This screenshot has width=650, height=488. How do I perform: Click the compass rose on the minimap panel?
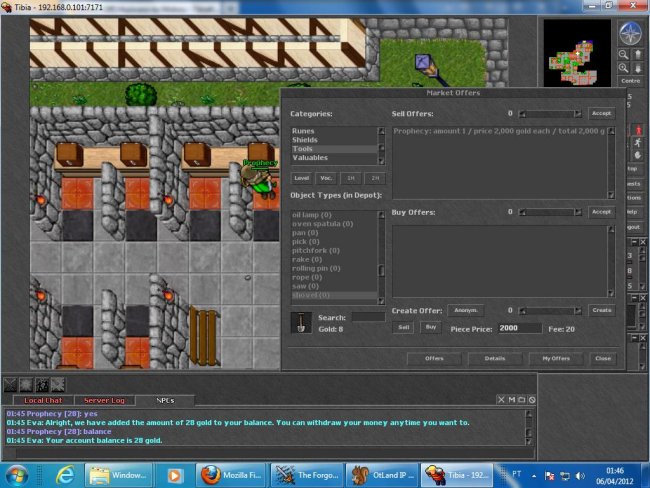(x=631, y=33)
